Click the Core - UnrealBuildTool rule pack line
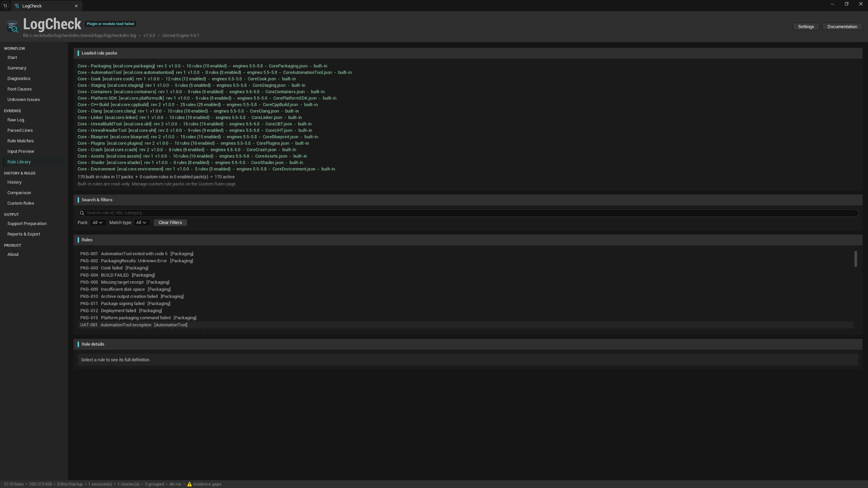 tap(195, 124)
